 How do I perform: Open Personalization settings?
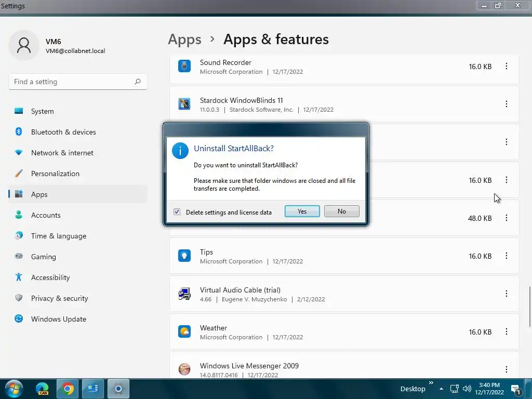pyautogui.click(x=78, y=174)
